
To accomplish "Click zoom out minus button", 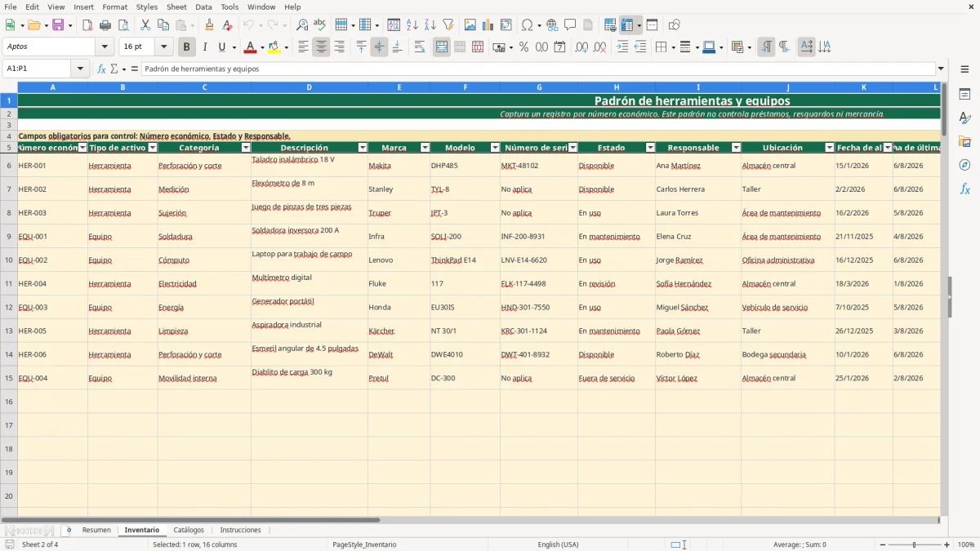I will 881,544.
